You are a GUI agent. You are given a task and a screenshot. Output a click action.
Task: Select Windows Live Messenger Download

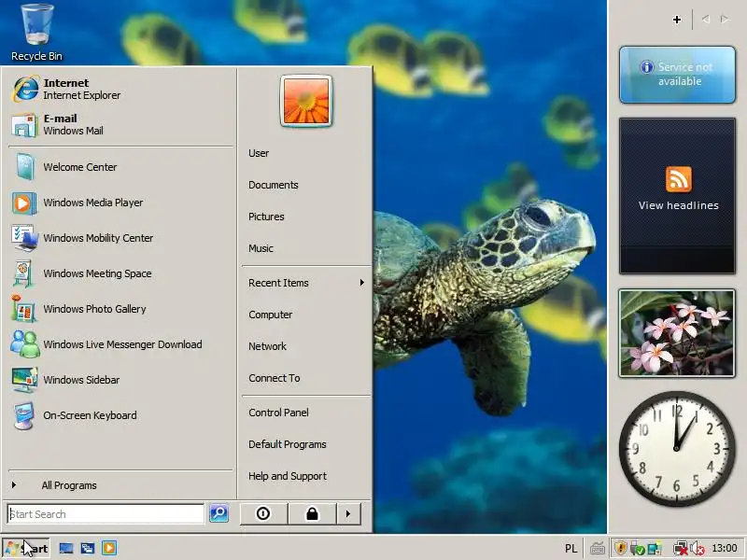[x=121, y=344]
